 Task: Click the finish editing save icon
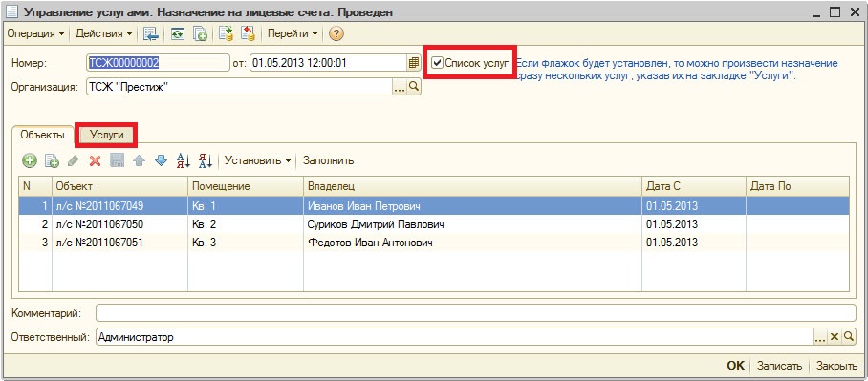click(x=117, y=161)
